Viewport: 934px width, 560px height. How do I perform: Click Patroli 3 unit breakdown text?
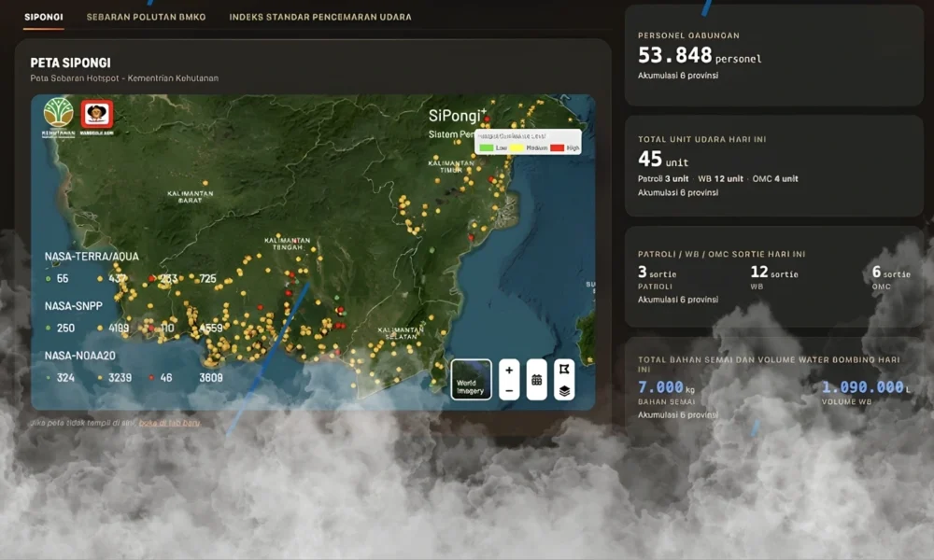point(663,178)
